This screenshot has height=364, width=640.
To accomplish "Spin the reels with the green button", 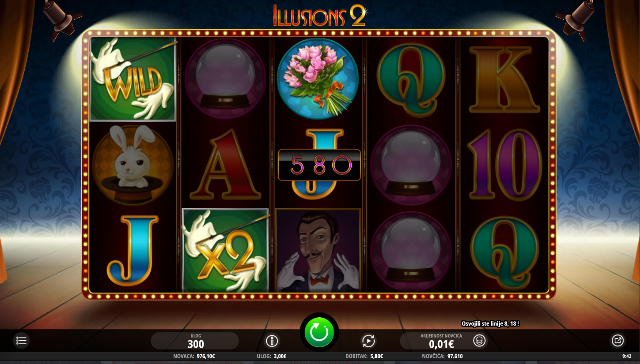I will (x=319, y=332).
